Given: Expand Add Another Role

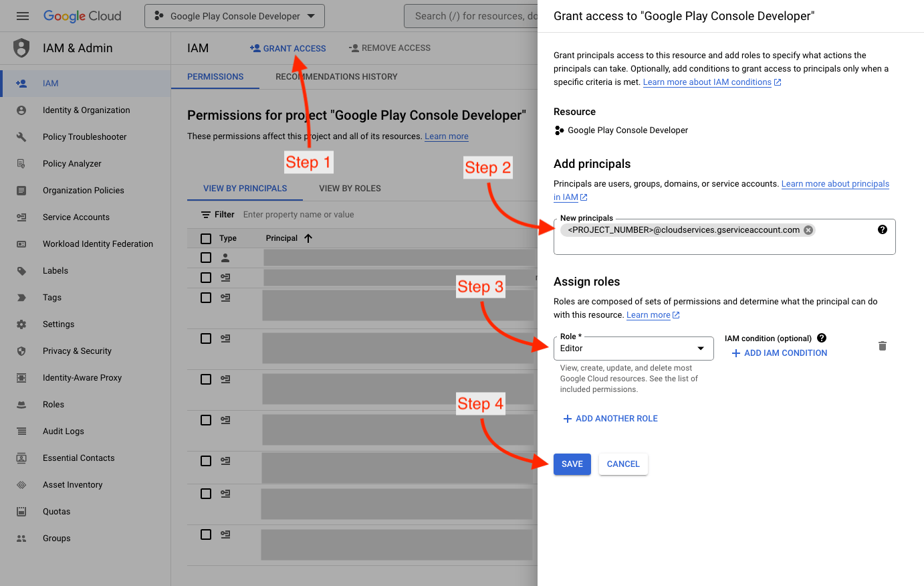Looking at the screenshot, I should 610,419.
